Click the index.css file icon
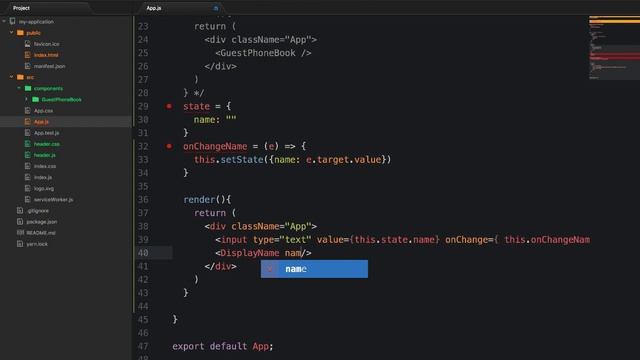This screenshot has width=640, height=360. click(27, 166)
